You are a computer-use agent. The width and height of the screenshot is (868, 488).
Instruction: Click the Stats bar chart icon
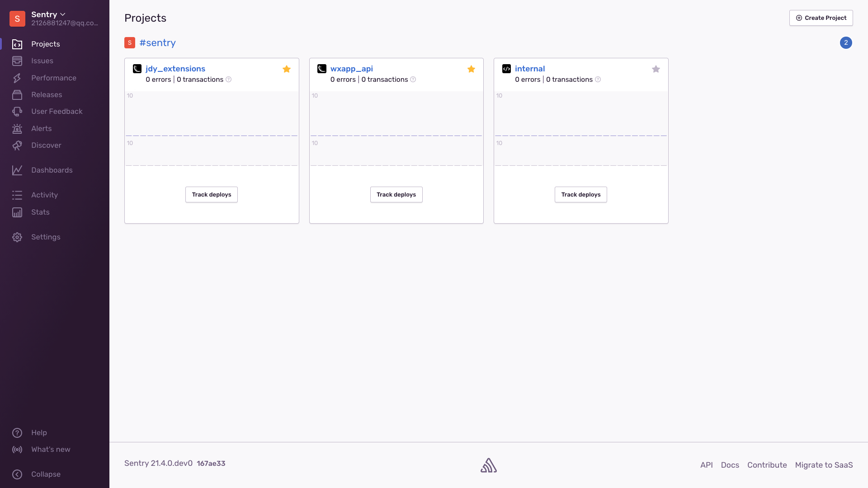click(17, 212)
